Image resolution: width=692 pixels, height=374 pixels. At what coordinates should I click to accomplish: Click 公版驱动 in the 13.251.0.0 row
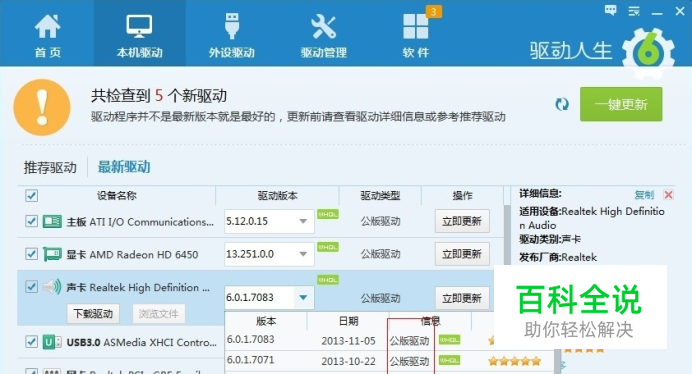tap(380, 254)
